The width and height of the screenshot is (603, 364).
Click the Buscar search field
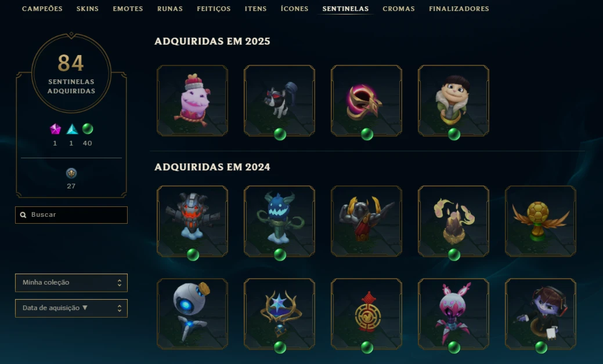coord(71,215)
